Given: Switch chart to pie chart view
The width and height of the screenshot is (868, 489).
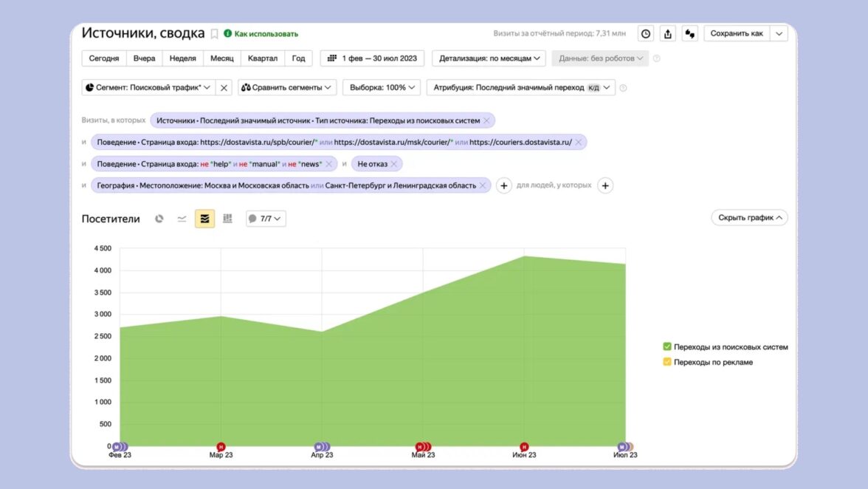Looking at the screenshot, I should [x=159, y=219].
